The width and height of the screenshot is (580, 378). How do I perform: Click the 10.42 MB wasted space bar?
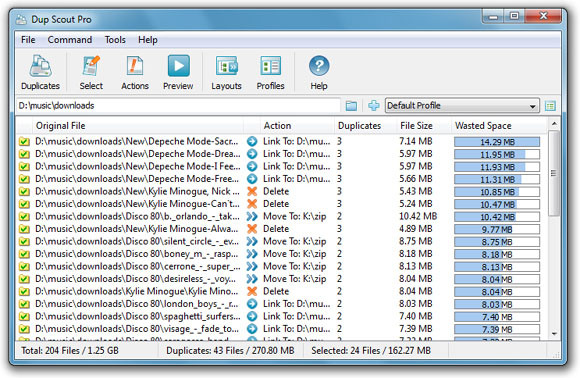(497, 217)
